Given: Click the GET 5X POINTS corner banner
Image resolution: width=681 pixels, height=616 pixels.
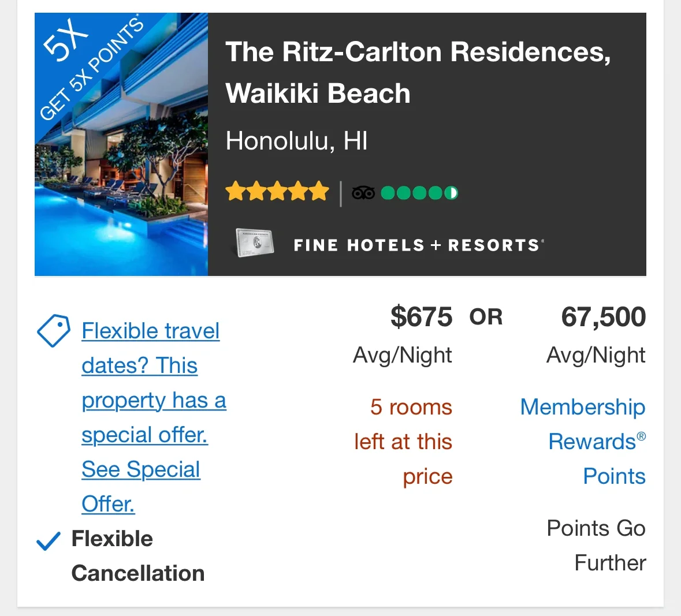Looking at the screenshot, I should (x=87, y=66).
